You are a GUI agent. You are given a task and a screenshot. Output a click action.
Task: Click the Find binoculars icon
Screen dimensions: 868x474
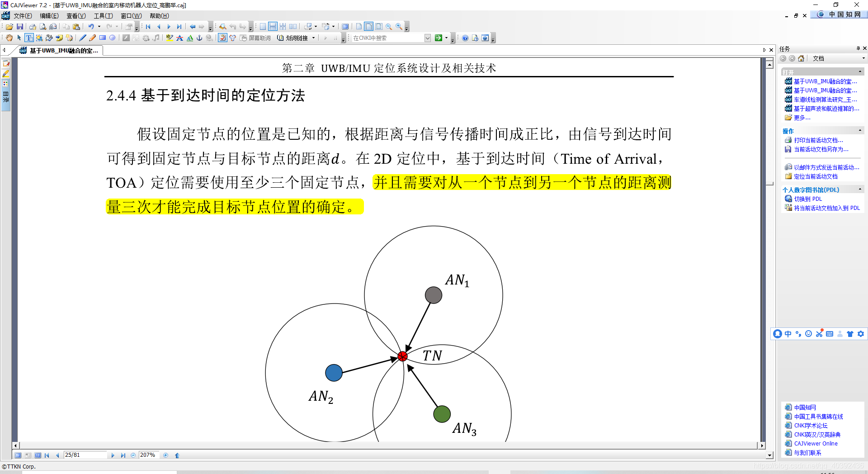222,27
